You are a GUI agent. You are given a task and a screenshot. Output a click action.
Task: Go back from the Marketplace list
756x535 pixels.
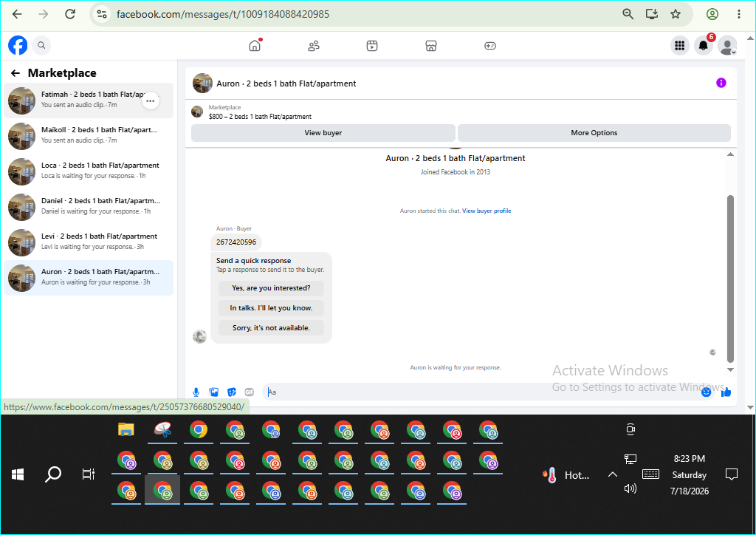[x=16, y=73]
